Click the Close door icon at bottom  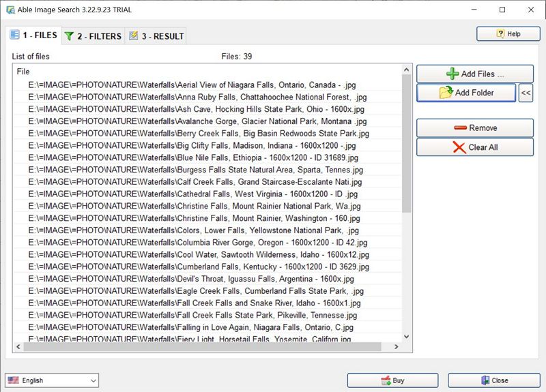pos(485,380)
